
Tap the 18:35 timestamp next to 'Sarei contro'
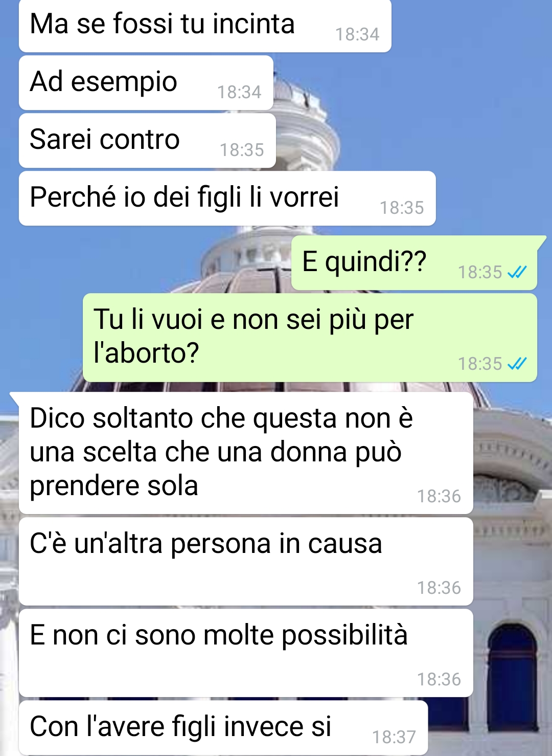tap(242, 150)
